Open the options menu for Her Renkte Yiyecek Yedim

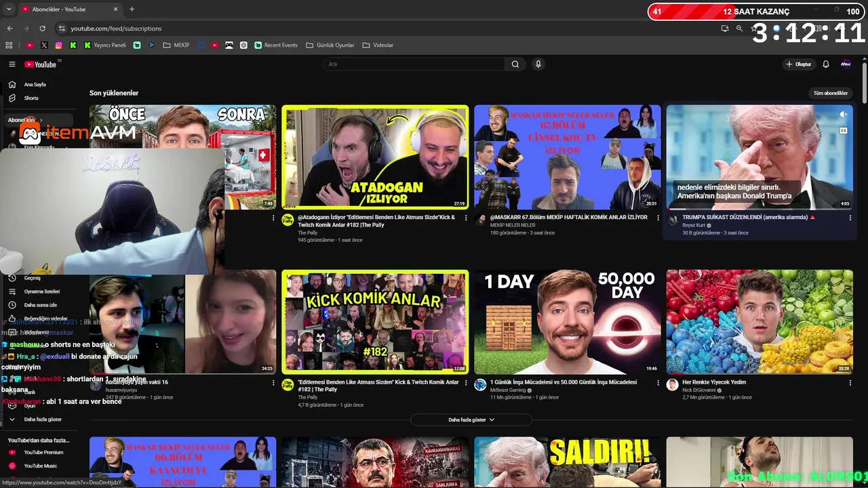(x=850, y=383)
